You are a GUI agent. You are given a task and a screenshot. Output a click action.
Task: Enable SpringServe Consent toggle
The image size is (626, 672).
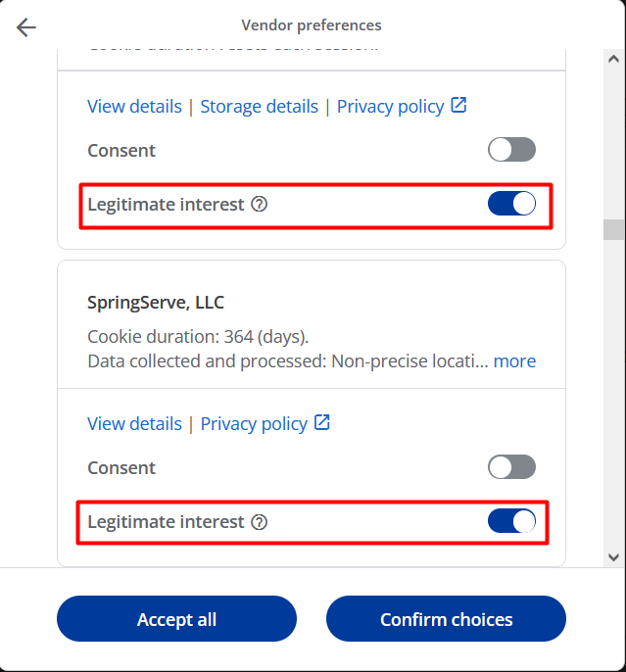click(x=511, y=466)
